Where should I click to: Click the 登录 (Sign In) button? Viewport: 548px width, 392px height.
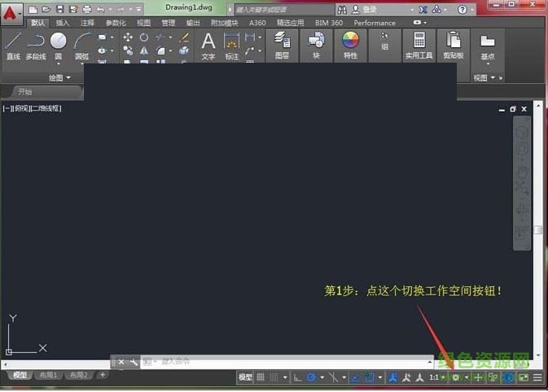point(369,9)
